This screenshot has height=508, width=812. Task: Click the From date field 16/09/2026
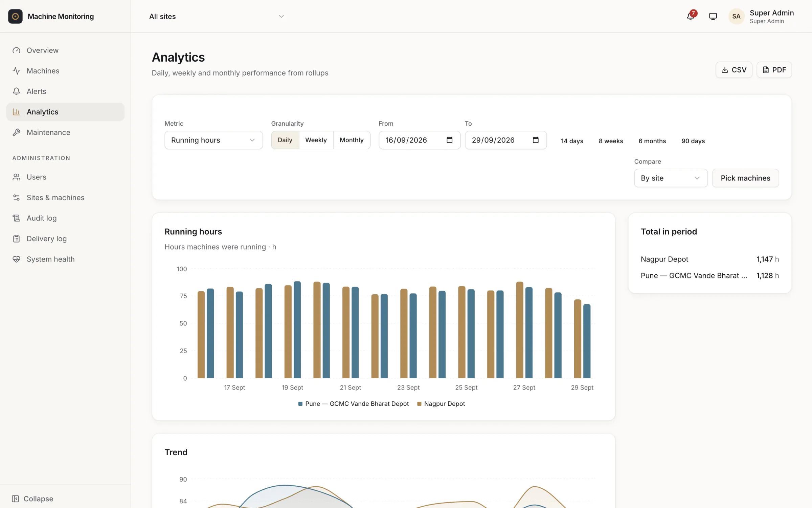(420, 140)
